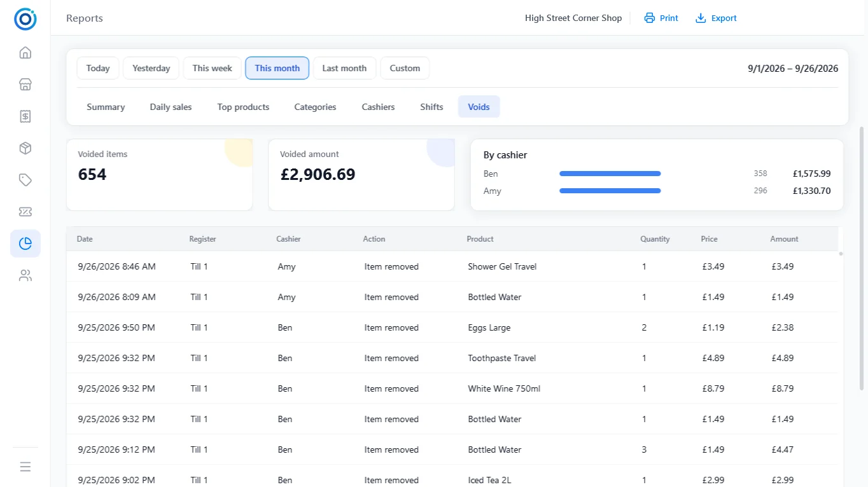This screenshot has width=868, height=487.
Task: Click the app logo at top left
Action: click(25, 19)
